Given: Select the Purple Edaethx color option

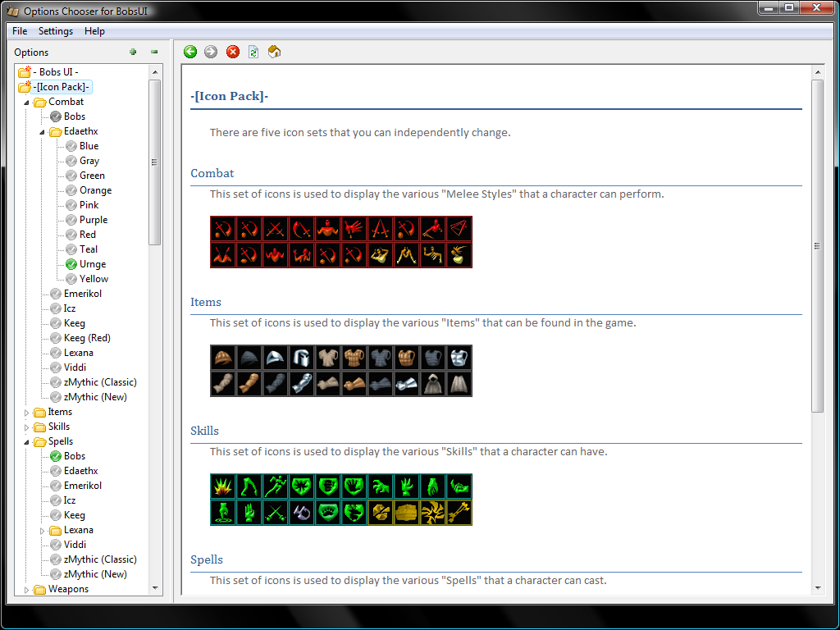Looking at the screenshot, I should (x=94, y=220).
